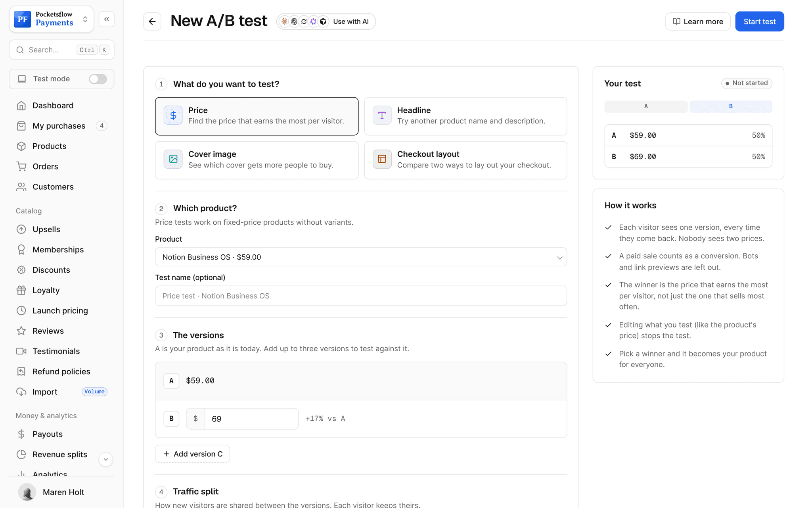
Task: Click the Revenue splits pie icon
Action: (21, 454)
